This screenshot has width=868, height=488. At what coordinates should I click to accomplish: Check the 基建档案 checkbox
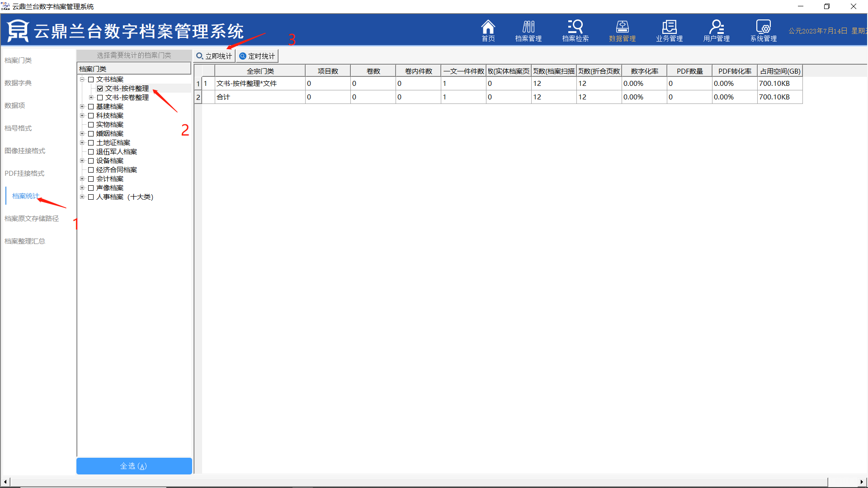[x=91, y=107]
